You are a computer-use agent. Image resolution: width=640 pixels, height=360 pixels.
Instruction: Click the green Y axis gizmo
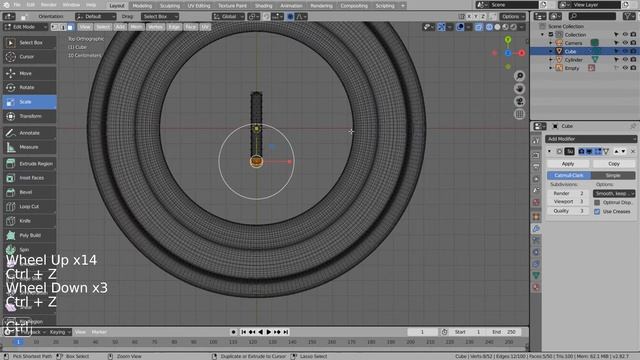(508, 40)
